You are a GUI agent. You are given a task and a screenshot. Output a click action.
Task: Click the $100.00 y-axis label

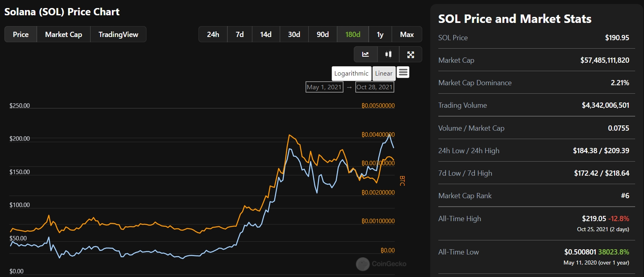pyautogui.click(x=20, y=205)
